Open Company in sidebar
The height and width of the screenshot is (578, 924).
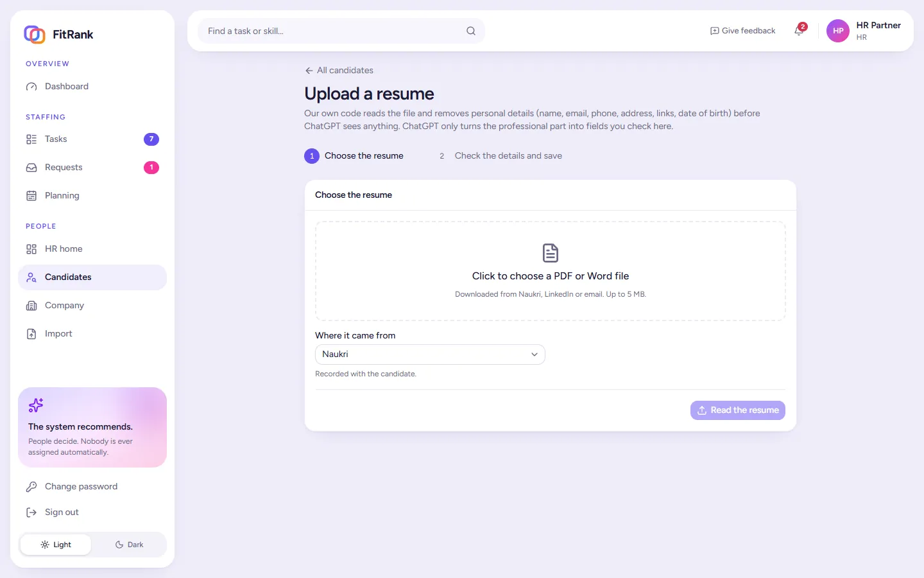pos(92,306)
